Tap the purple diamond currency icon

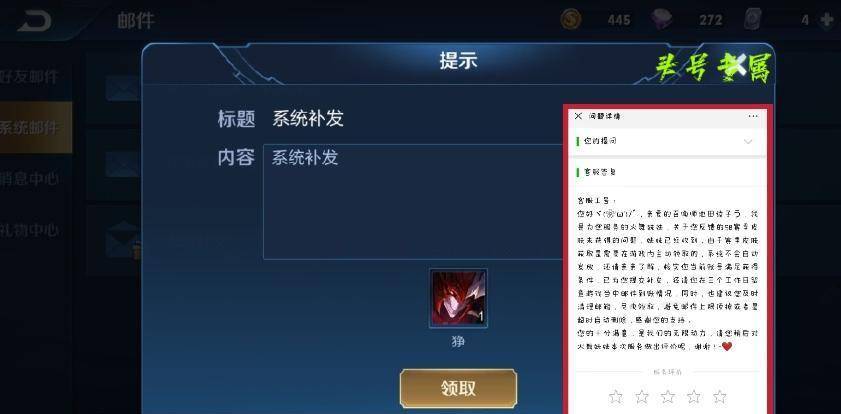pyautogui.click(x=662, y=20)
